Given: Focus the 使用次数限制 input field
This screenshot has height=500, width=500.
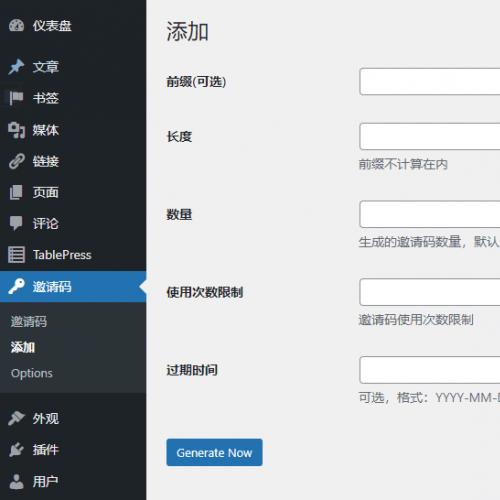Looking at the screenshot, I should [x=430, y=292].
